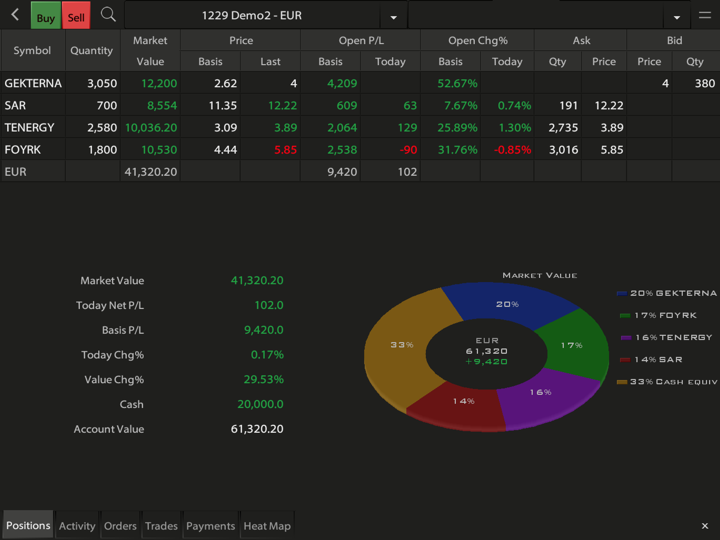Expand the 1229 Demo2 - EUR account dropdown
This screenshot has width=720, height=540.
click(x=393, y=17)
